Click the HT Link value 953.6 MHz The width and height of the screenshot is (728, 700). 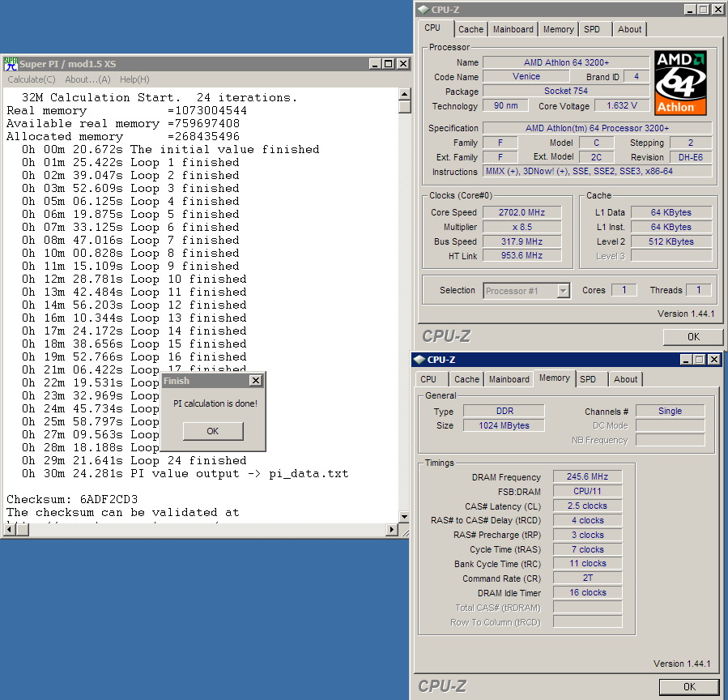[522, 255]
